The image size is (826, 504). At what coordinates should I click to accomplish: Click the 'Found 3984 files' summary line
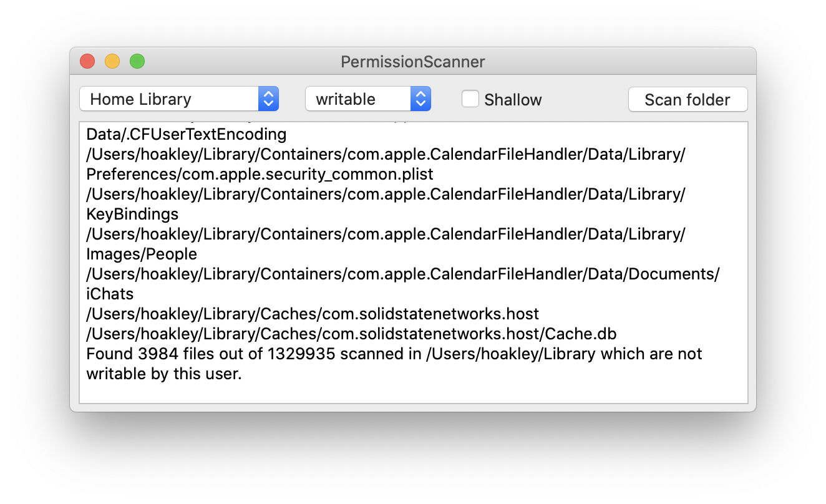[x=393, y=354]
